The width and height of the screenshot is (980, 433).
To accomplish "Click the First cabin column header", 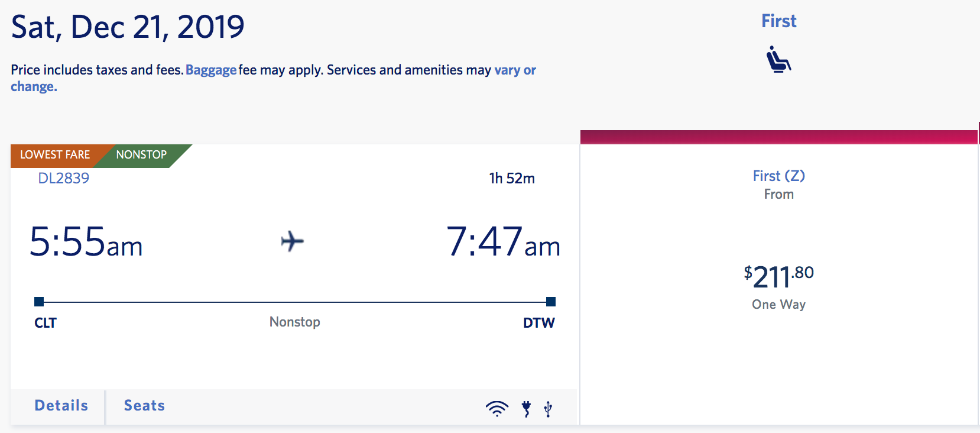I will coord(778,21).
